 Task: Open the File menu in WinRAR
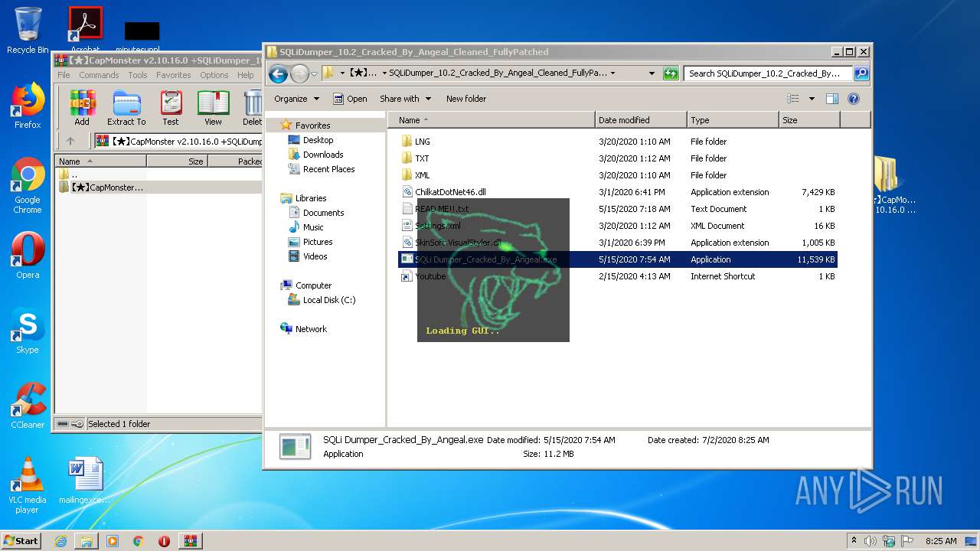pyautogui.click(x=64, y=75)
